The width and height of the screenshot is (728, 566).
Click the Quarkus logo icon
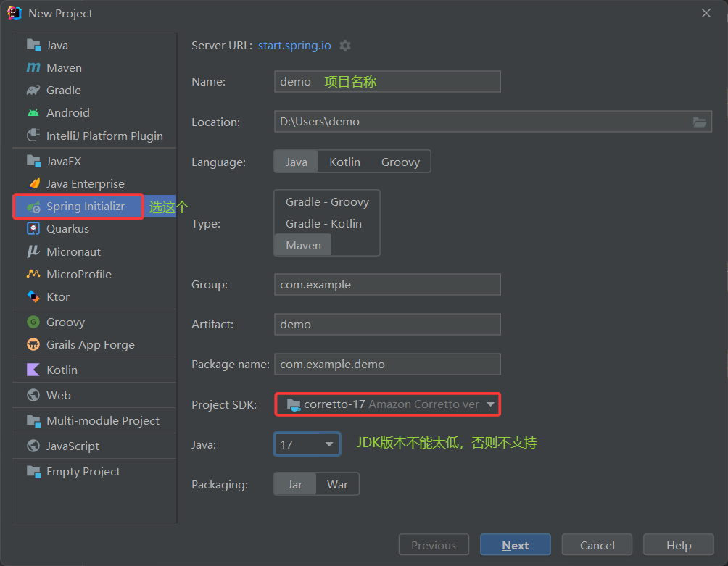[33, 229]
